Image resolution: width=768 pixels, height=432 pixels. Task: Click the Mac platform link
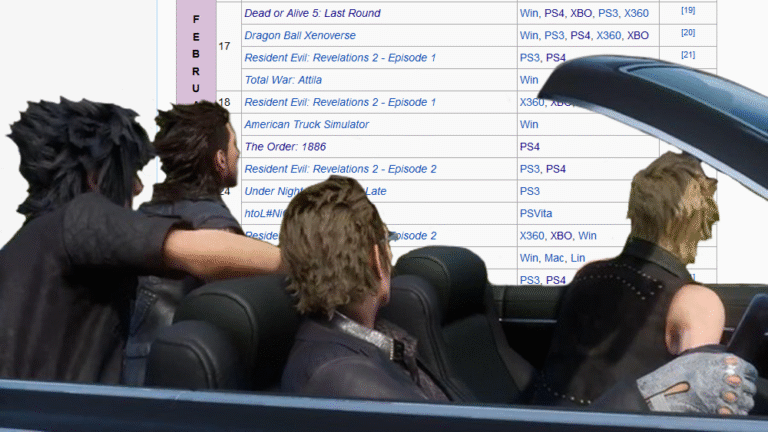click(554, 258)
